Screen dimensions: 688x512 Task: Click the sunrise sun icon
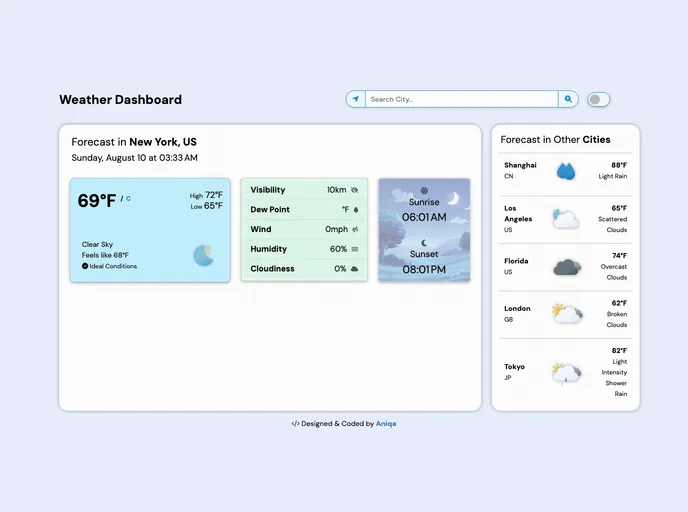pyautogui.click(x=424, y=190)
